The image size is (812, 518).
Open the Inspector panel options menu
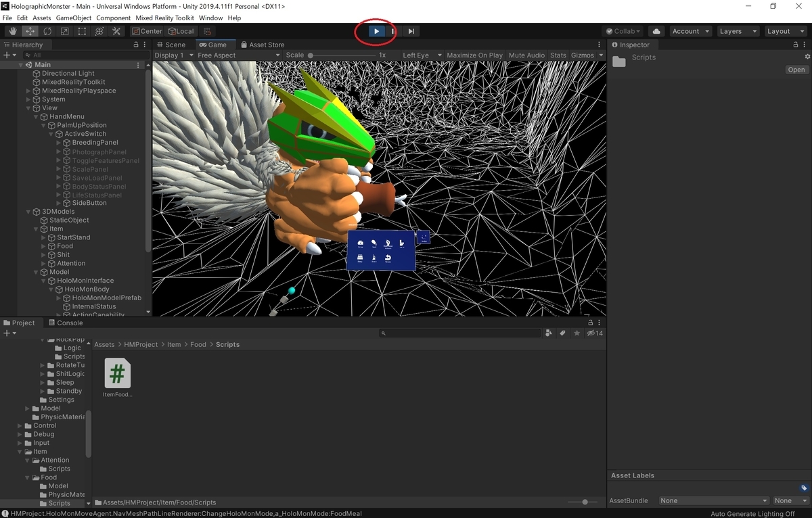(x=805, y=45)
